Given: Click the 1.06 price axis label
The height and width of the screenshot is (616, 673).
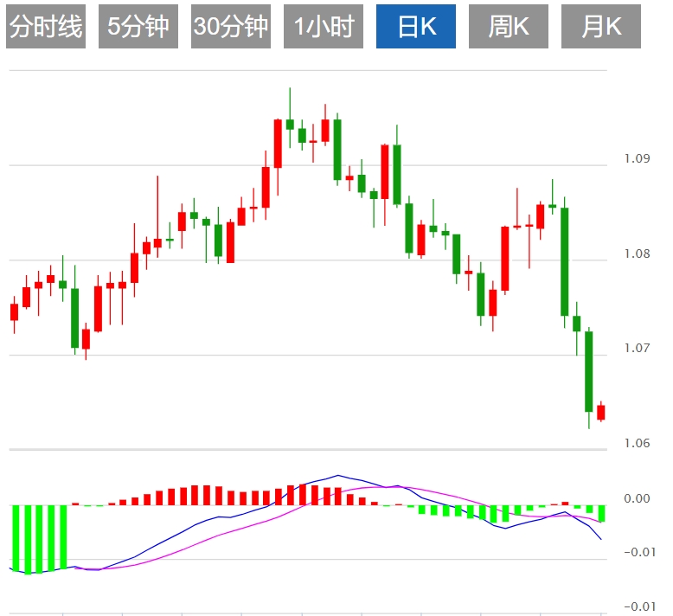Looking at the screenshot, I should point(636,444).
